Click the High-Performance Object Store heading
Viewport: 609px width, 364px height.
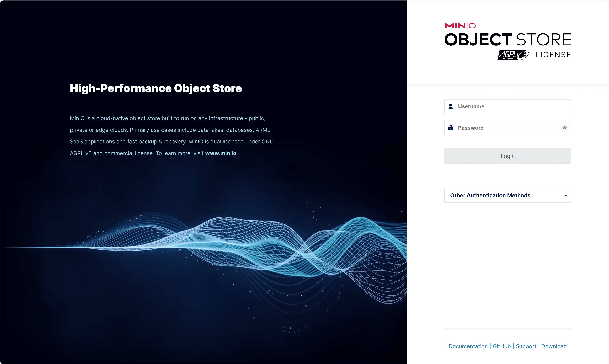point(156,88)
